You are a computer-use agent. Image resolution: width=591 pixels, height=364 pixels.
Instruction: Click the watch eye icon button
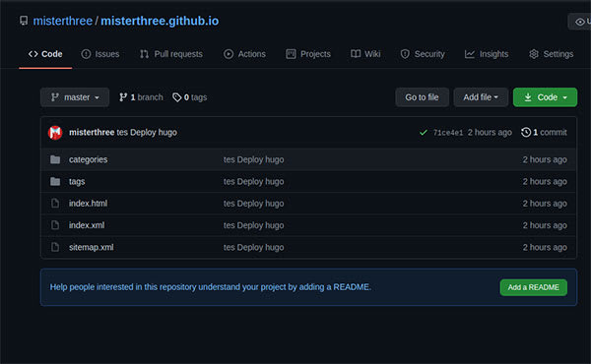coord(580,22)
